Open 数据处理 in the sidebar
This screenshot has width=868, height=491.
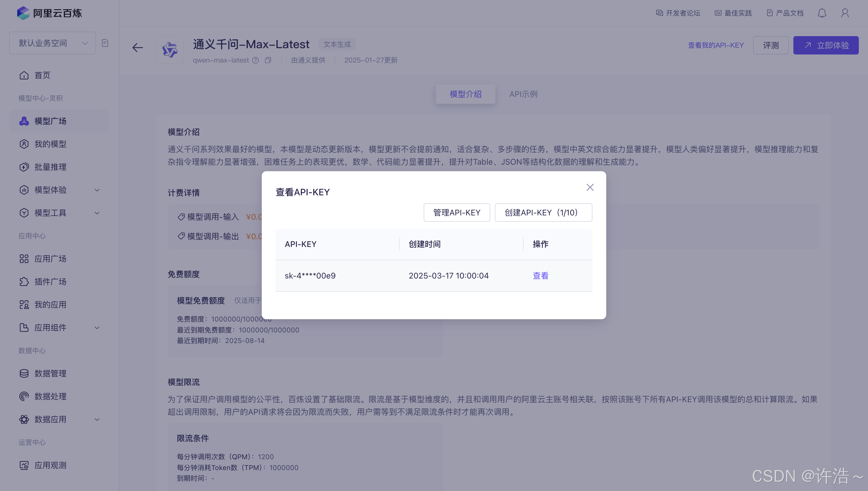pos(50,396)
